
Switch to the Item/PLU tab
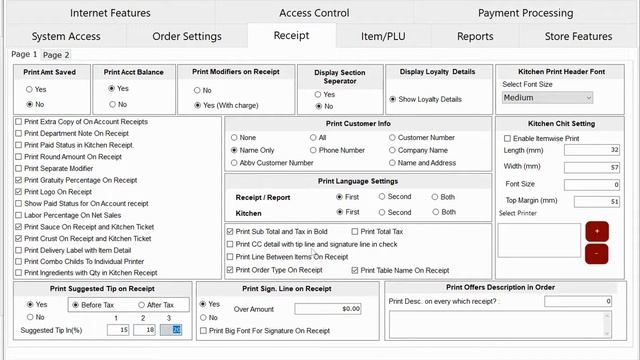pyautogui.click(x=383, y=36)
